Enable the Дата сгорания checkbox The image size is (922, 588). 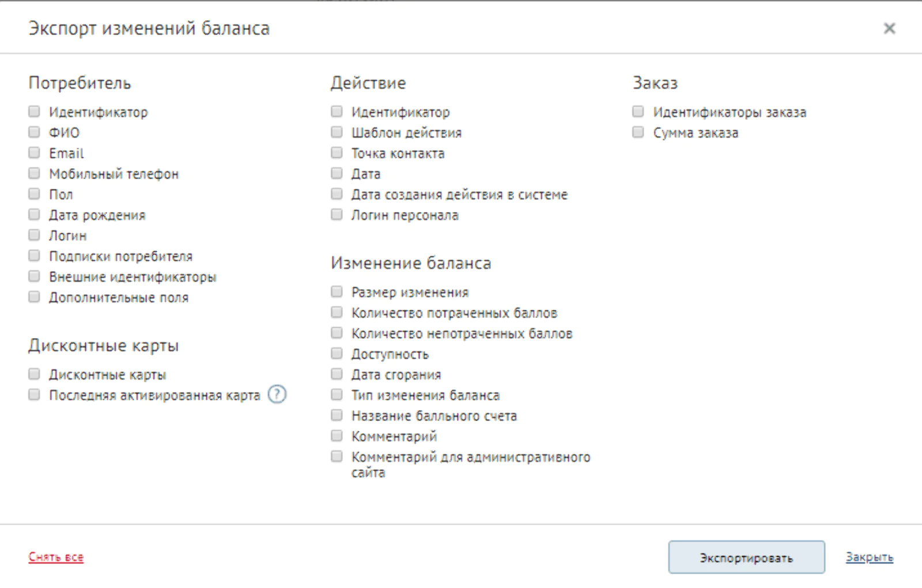point(337,374)
